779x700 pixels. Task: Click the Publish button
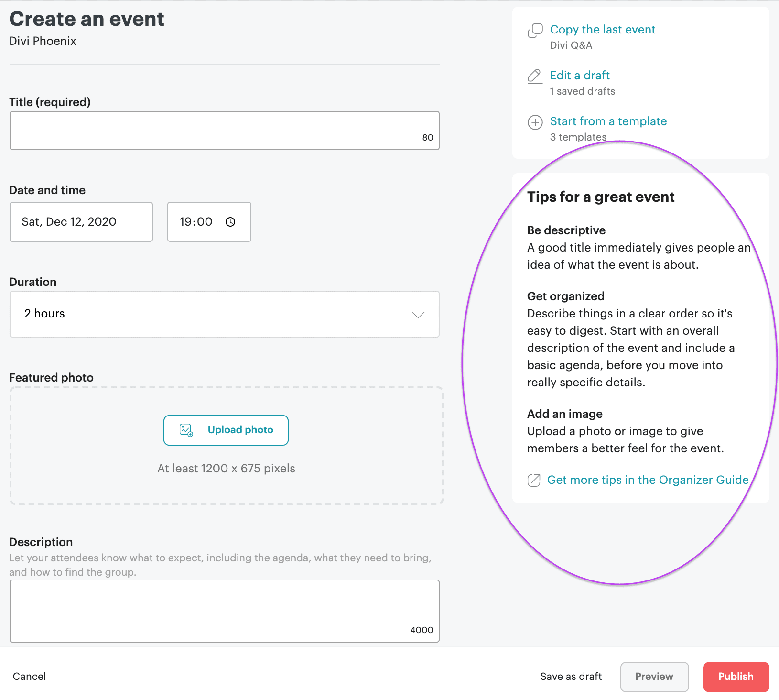click(736, 677)
